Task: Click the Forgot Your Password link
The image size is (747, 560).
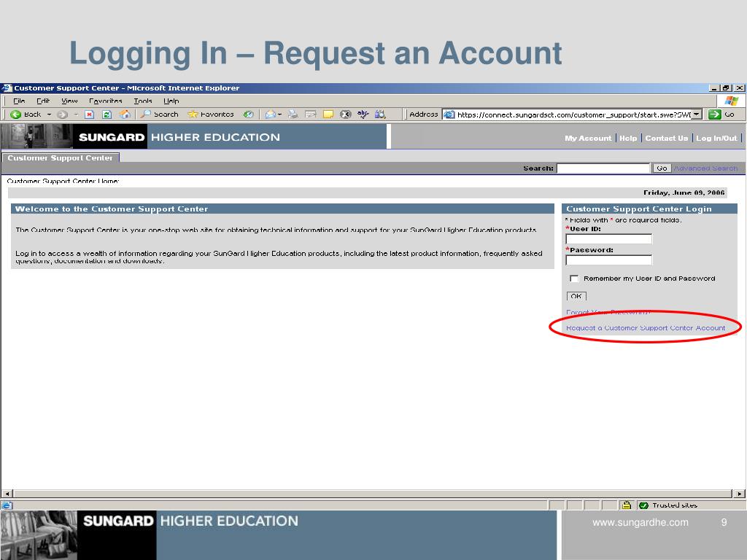Action: click(608, 312)
